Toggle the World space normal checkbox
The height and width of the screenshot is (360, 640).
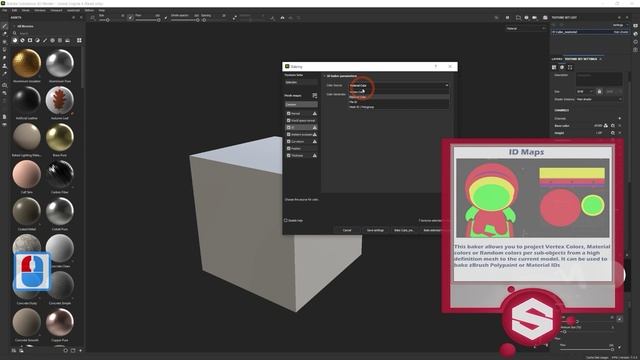(289, 120)
